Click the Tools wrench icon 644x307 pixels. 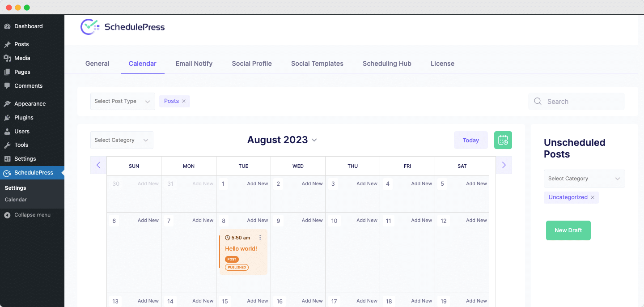pos(7,145)
